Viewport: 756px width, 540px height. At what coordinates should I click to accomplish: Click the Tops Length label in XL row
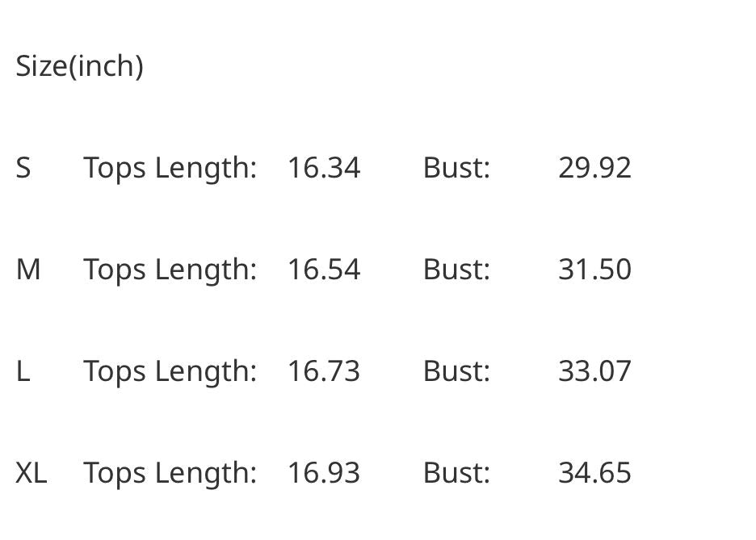coord(170,473)
